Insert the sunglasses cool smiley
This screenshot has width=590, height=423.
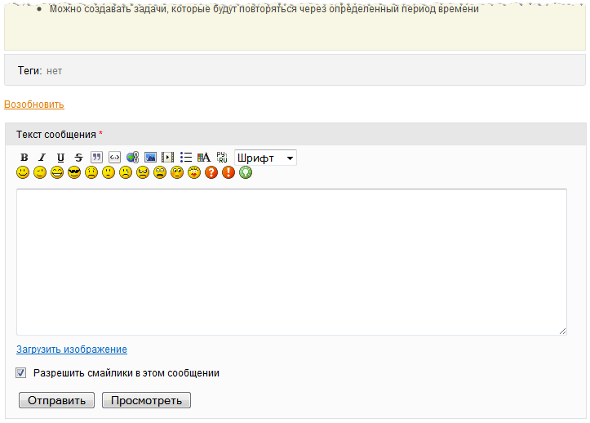(x=74, y=173)
